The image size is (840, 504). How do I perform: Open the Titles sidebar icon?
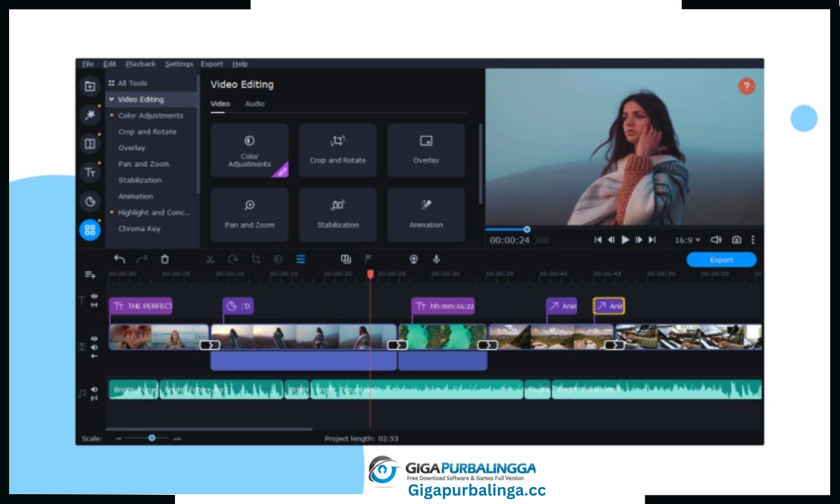[x=90, y=172]
